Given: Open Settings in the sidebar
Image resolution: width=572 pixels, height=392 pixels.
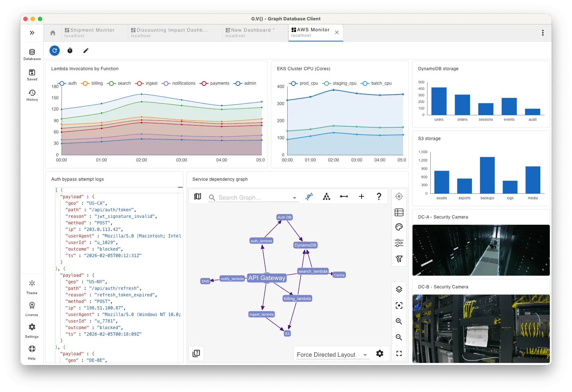Looking at the screenshot, I should pyautogui.click(x=32, y=331).
